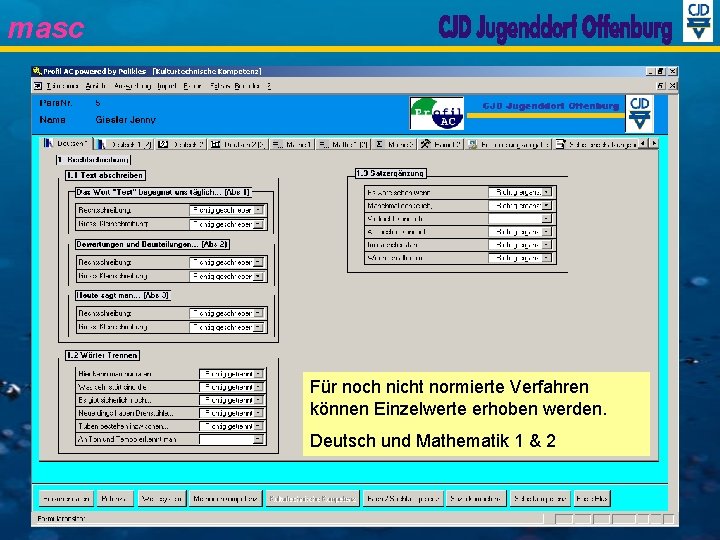Open dropdown for 'Hier kommen nun zwei' row
This screenshot has height=540, width=720.
coord(259,374)
